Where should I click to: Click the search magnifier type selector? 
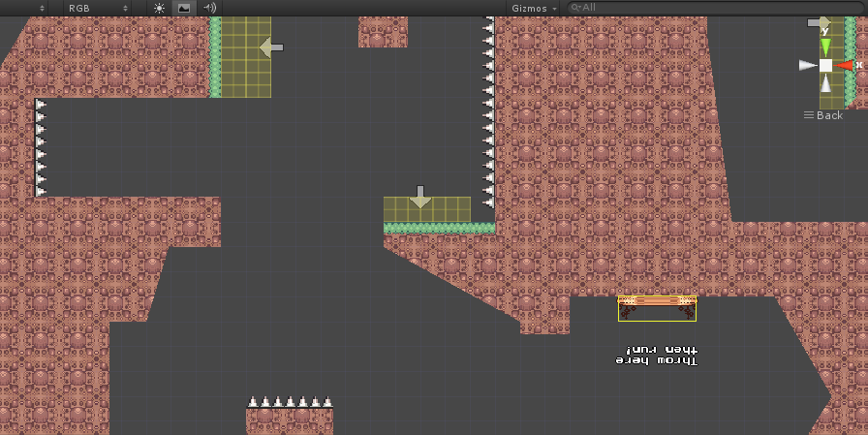click(x=576, y=8)
